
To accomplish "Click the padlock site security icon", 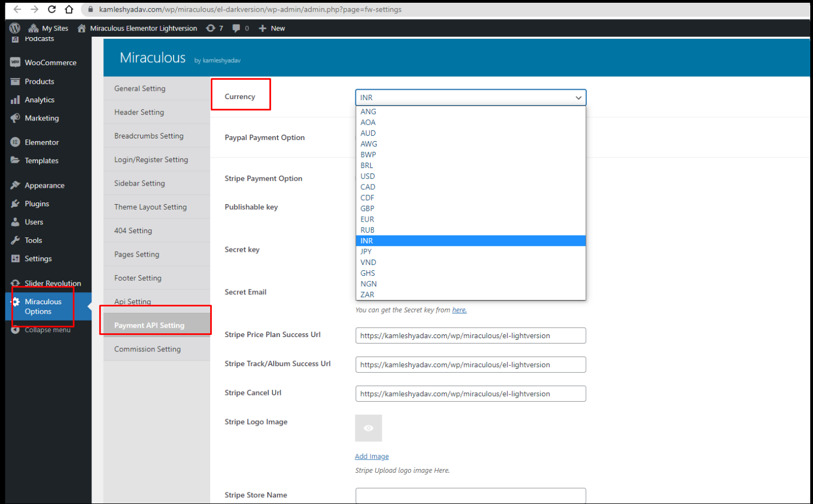I will click(90, 9).
